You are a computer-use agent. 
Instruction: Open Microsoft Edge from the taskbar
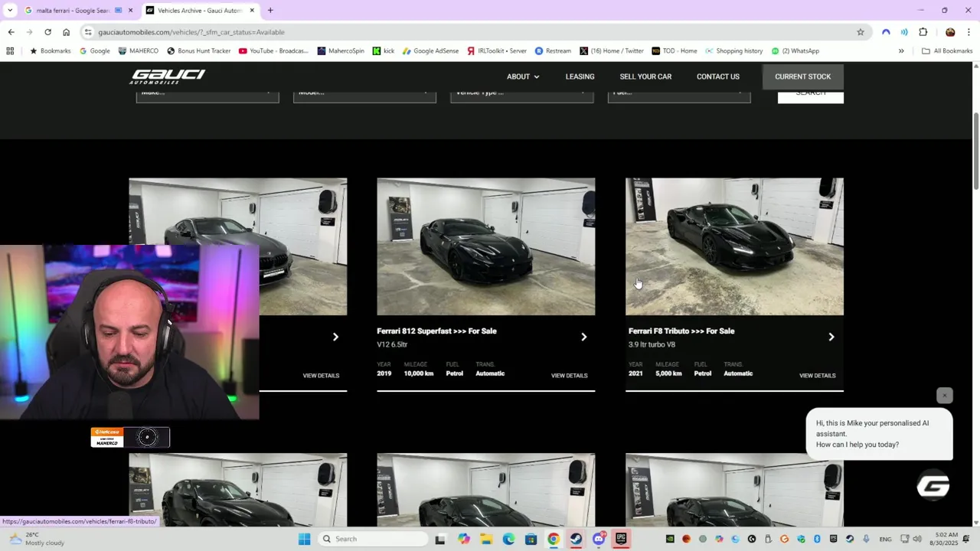point(508,539)
